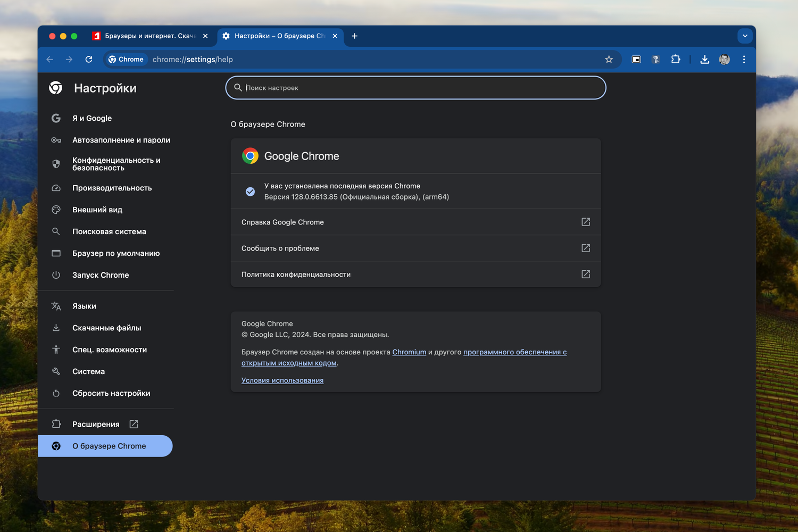Close the Браузеры и интернет tab
798x532 pixels.
coord(205,36)
